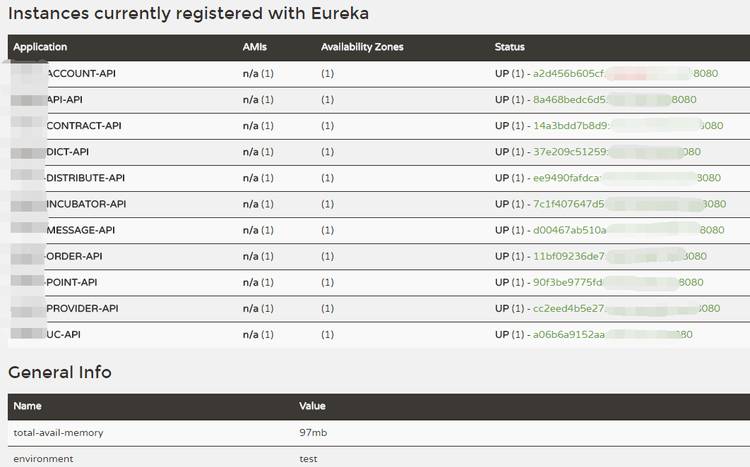The width and height of the screenshot is (750, 467).
Task: Open the INCUBATOR-API instance link 7c1f407647d5
Action: tap(629, 204)
